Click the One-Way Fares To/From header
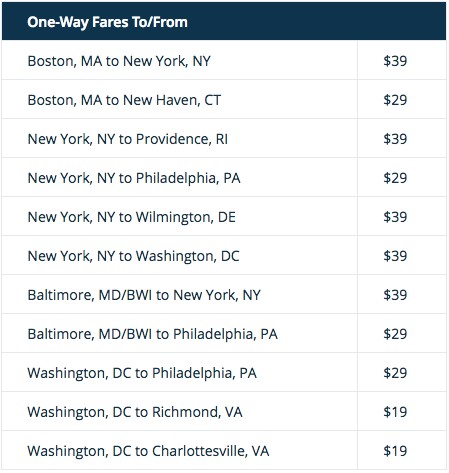 [x=107, y=22]
